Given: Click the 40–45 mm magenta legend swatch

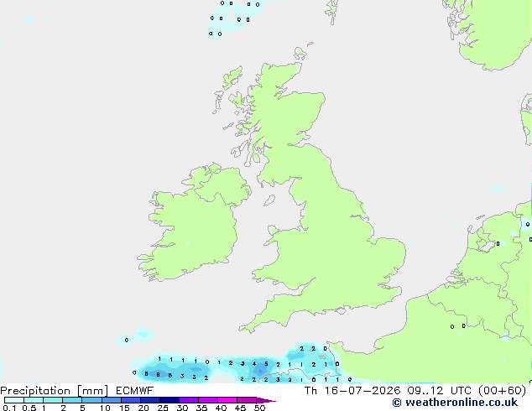Looking at the screenshot, I should tap(227, 400).
